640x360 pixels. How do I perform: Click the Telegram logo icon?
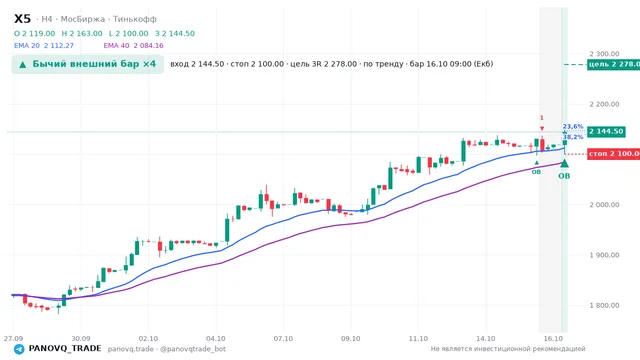[19, 349]
